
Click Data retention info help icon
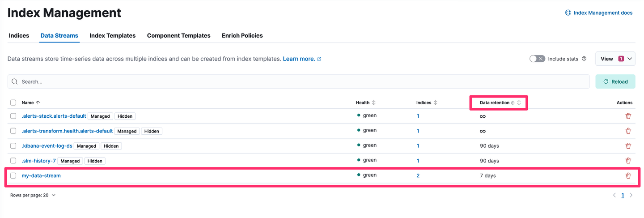pyautogui.click(x=513, y=103)
